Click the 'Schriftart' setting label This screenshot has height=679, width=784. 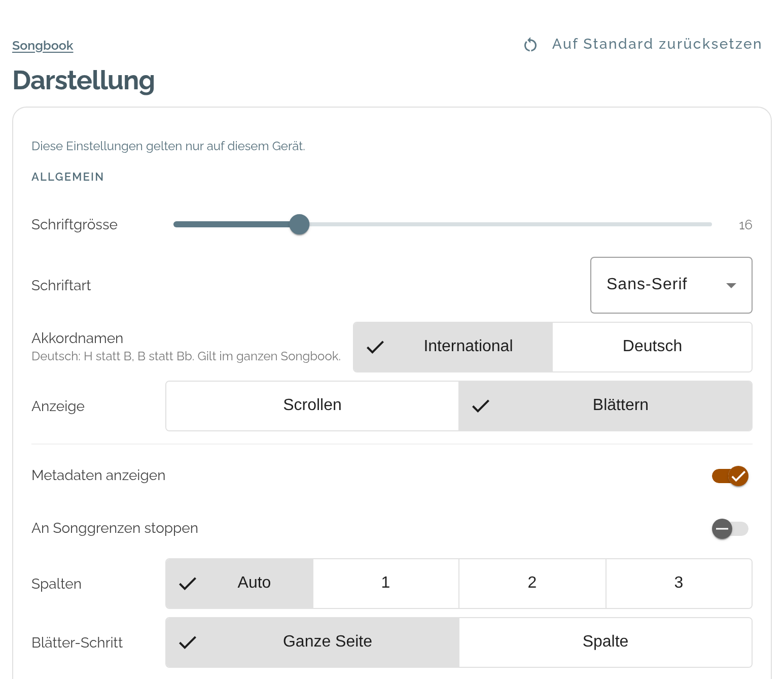click(61, 285)
